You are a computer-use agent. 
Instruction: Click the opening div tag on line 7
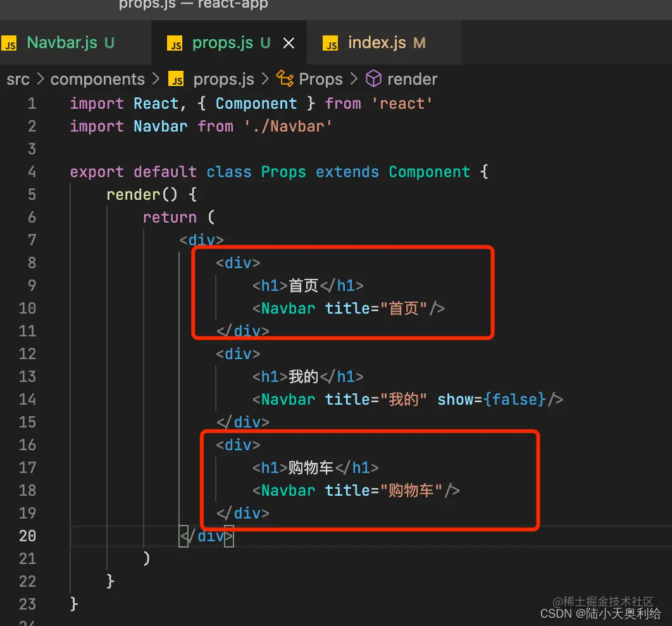[x=201, y=240]
